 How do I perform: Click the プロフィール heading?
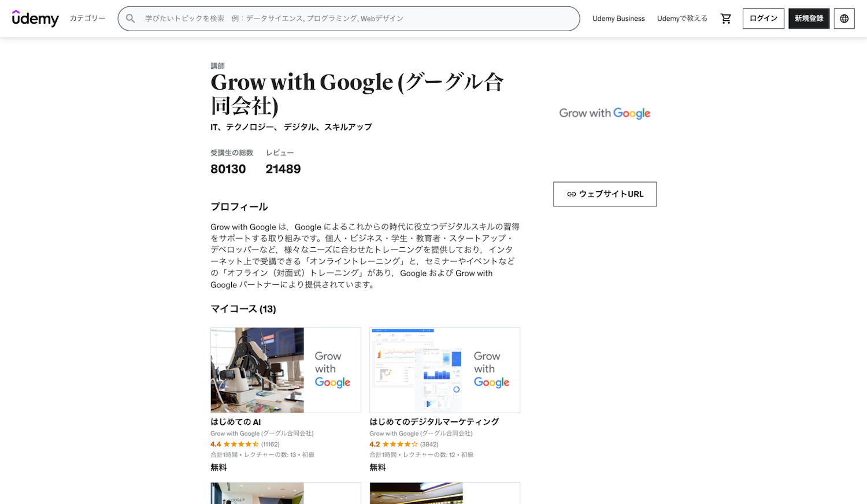pyautogui.click(x=239, y=207)
